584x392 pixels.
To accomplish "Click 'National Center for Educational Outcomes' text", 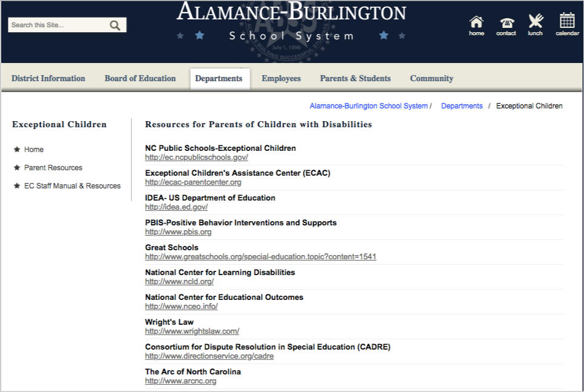I will 224,297.
